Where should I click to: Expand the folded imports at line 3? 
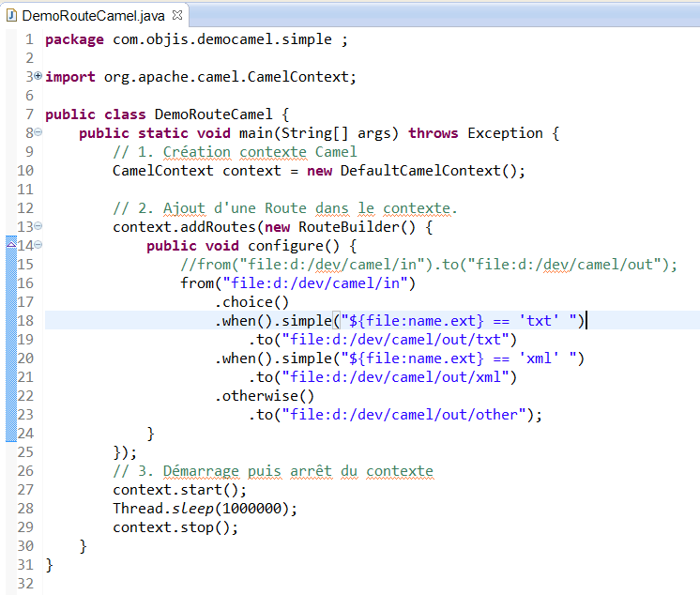click(x=38, y=76)
